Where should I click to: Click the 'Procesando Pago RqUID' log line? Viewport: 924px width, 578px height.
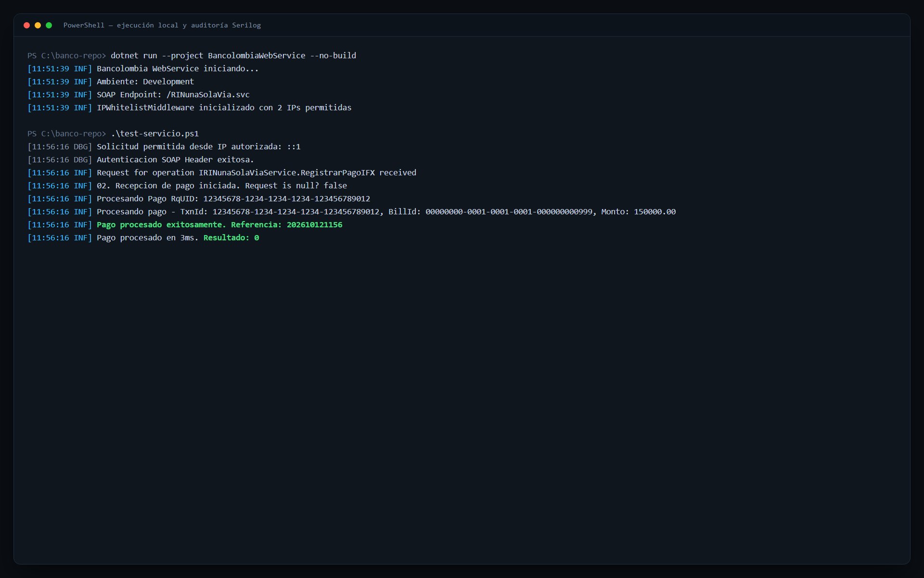click(x=199, y=198)
